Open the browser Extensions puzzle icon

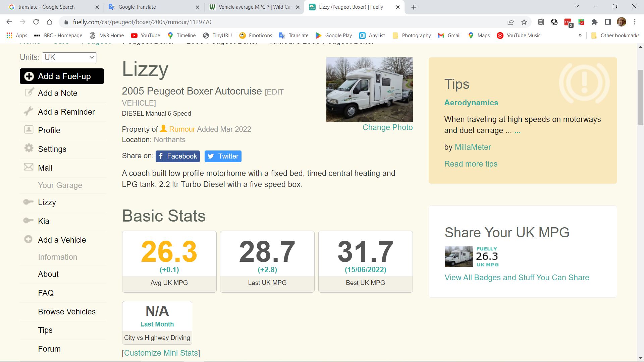pyautogui.click(x=594, y=22)
